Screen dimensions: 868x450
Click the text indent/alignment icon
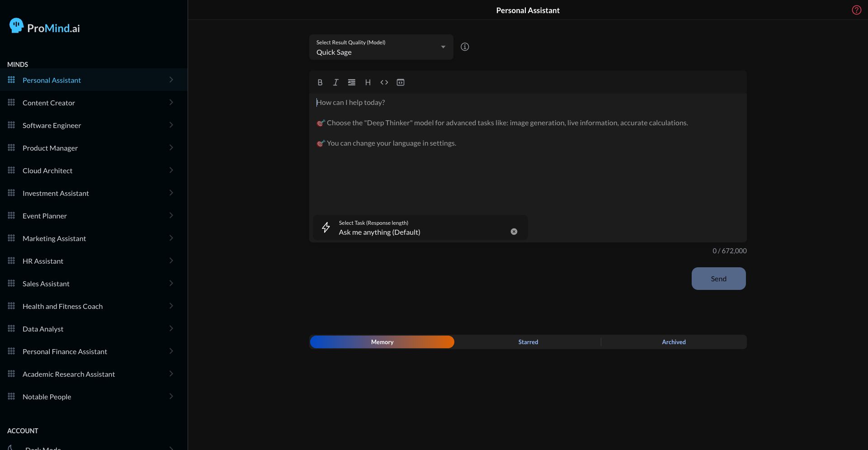pos(351,82)
